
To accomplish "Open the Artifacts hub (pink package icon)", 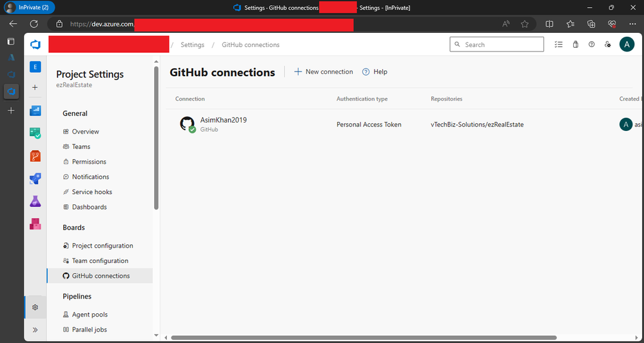I will [35, 224].
